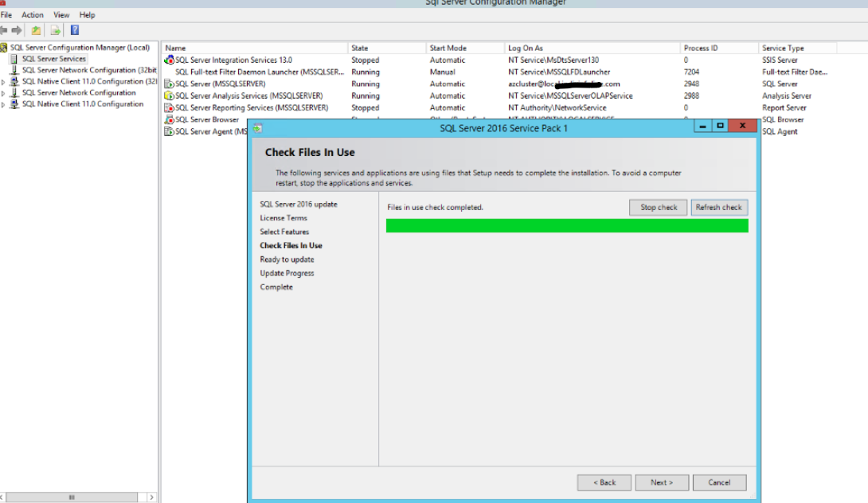Click the Ready to update setup step

pyautogui.click(x=287, y=259)
